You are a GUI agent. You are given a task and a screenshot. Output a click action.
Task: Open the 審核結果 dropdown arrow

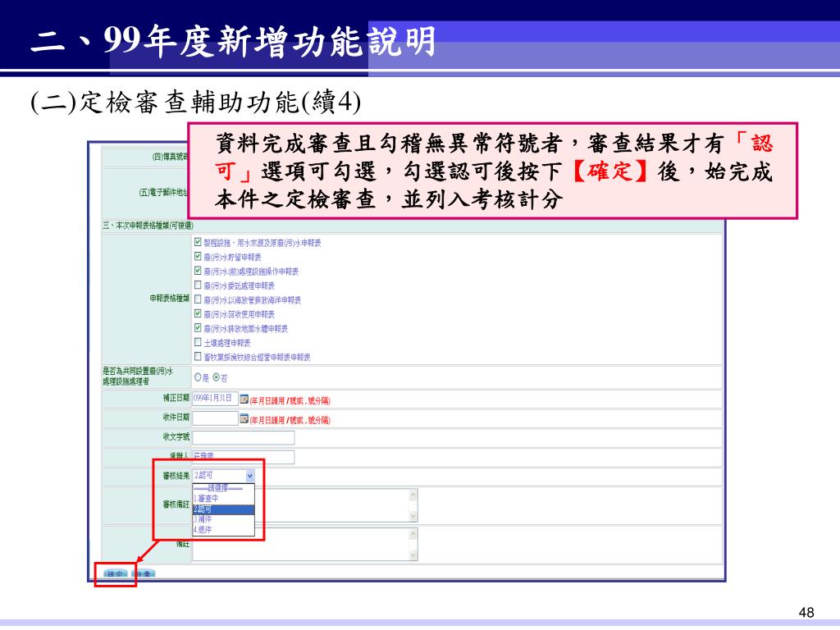249,475
